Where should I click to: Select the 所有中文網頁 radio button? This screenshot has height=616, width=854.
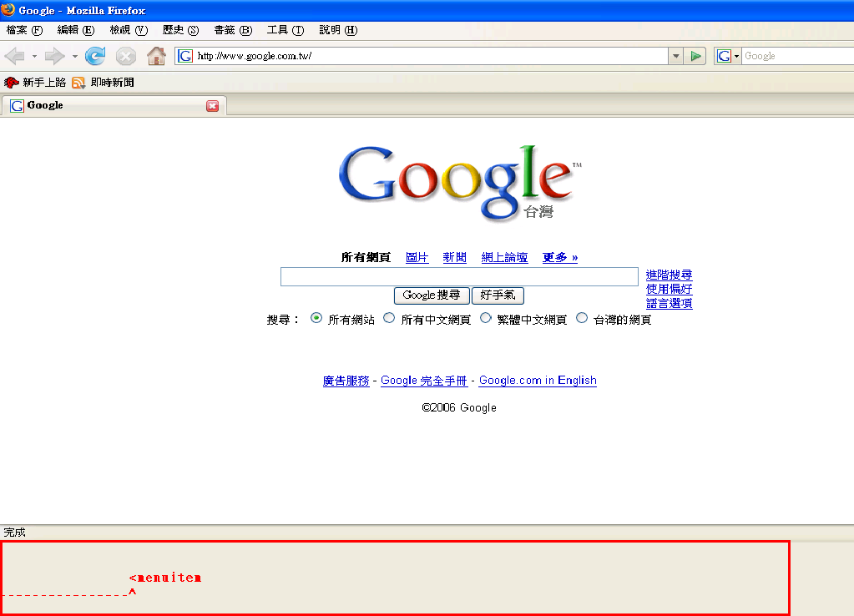[x=389, y=318]
